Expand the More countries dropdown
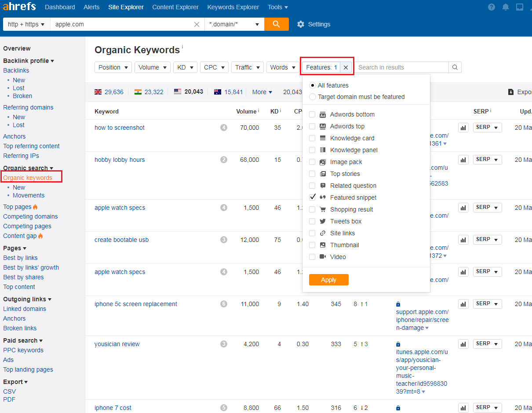Viewport: 532px width, 413px height. click(x=262, y=92)
